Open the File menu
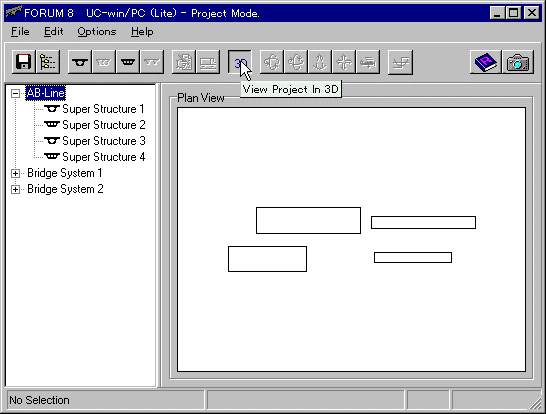 click(20, 32)
